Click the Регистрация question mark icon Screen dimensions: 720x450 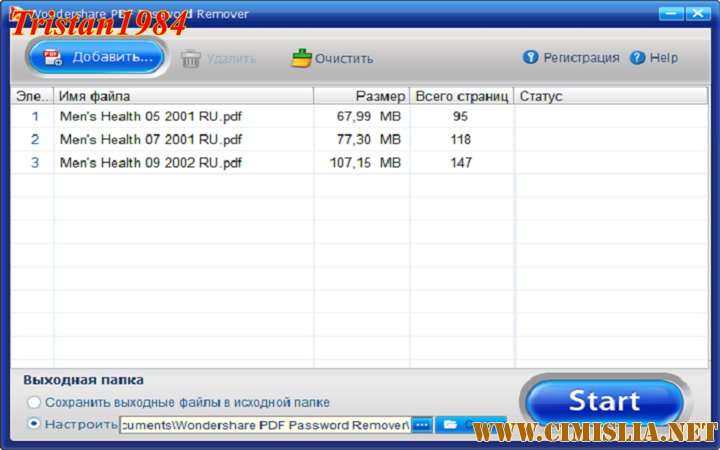point(531,57)
